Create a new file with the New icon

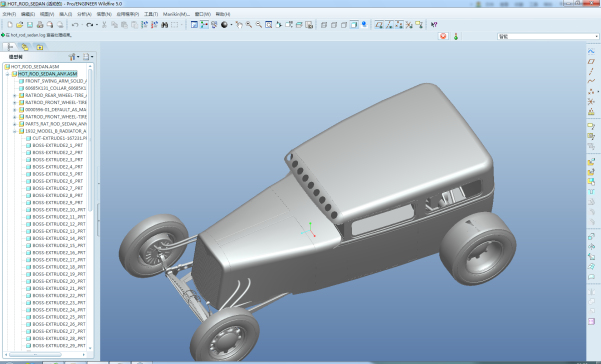(10, 25)
